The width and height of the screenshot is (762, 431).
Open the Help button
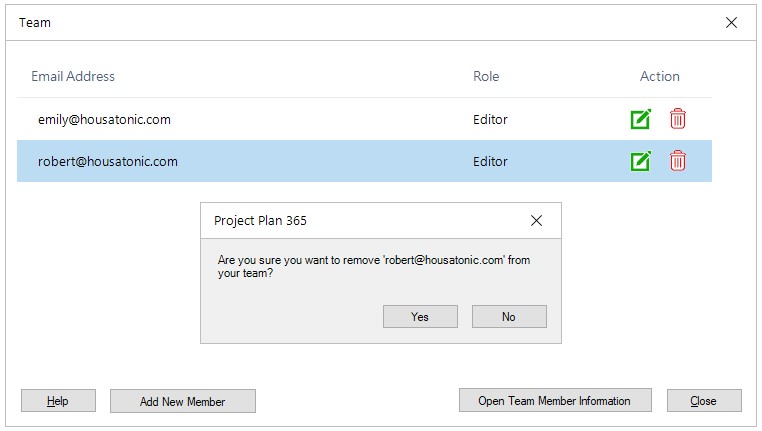pyautogui.click(x=58, y=401)
